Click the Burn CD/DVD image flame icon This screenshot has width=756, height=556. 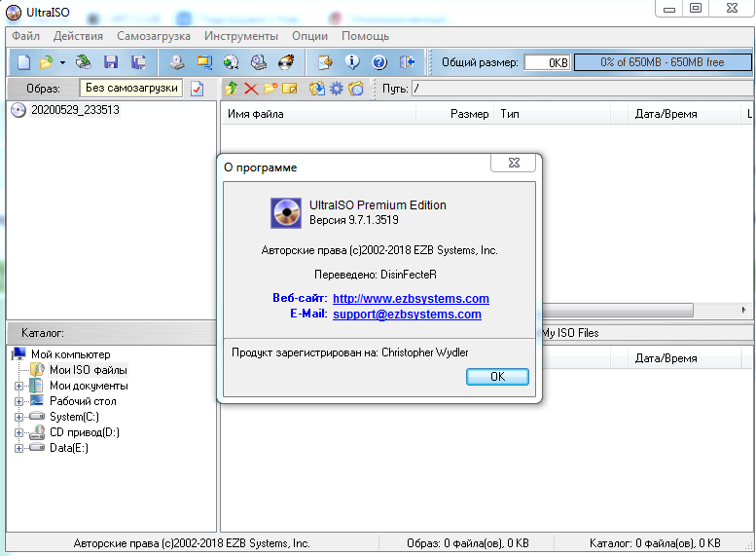click(286, 62)
